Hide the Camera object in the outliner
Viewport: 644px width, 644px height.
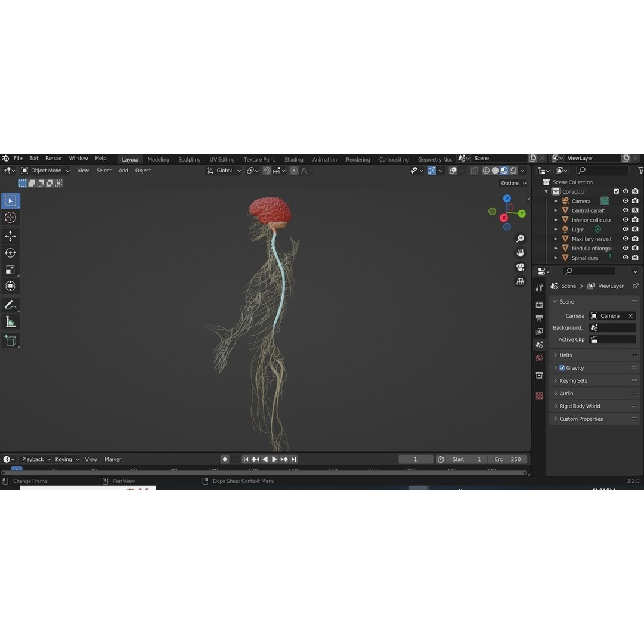pos(626,201)
